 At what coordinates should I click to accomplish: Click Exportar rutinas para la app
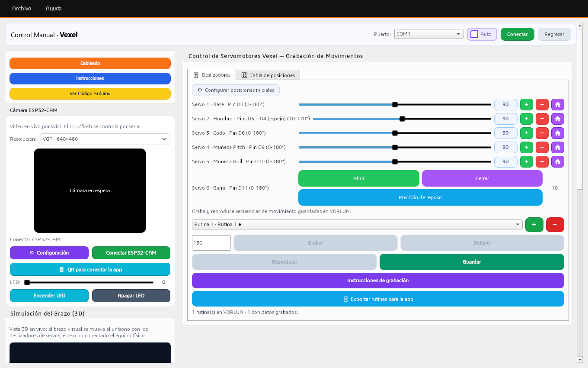point(378,299)
